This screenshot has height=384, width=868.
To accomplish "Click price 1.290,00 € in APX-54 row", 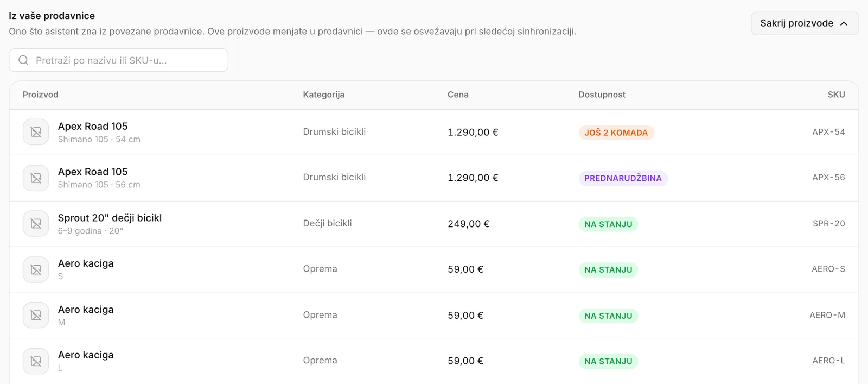I will [x=473, y=133].
